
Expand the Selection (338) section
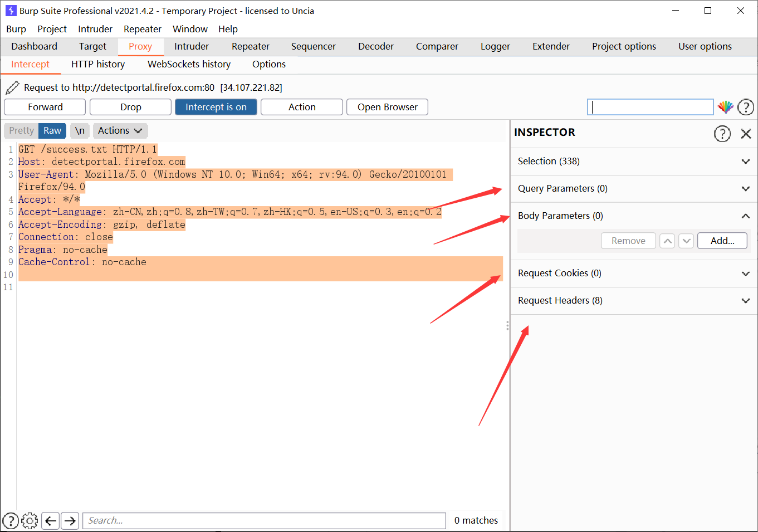coord(634,161)
